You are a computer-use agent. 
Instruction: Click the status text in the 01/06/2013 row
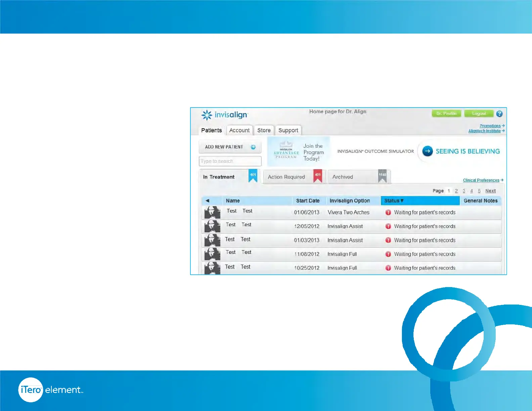pyautogui.click(x=425, y=213)
